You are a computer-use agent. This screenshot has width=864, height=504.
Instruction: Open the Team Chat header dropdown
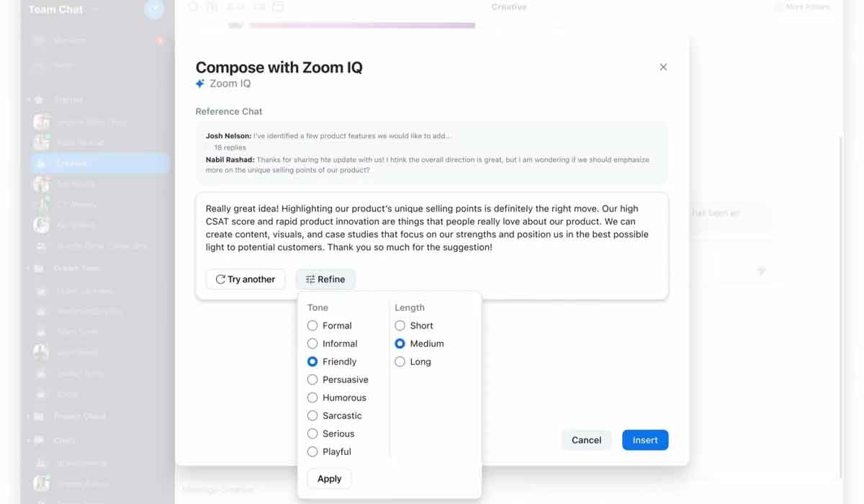coord(95,10)
